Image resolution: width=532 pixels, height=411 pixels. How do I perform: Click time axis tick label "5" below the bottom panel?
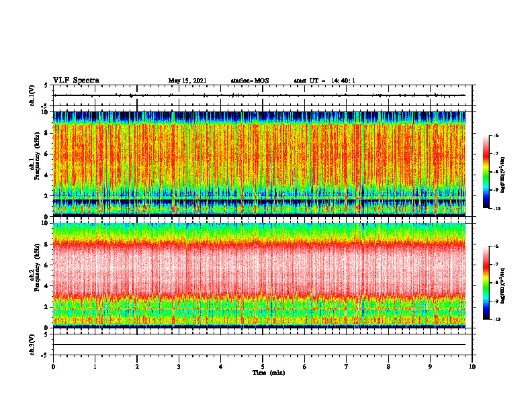coord(263,367)
